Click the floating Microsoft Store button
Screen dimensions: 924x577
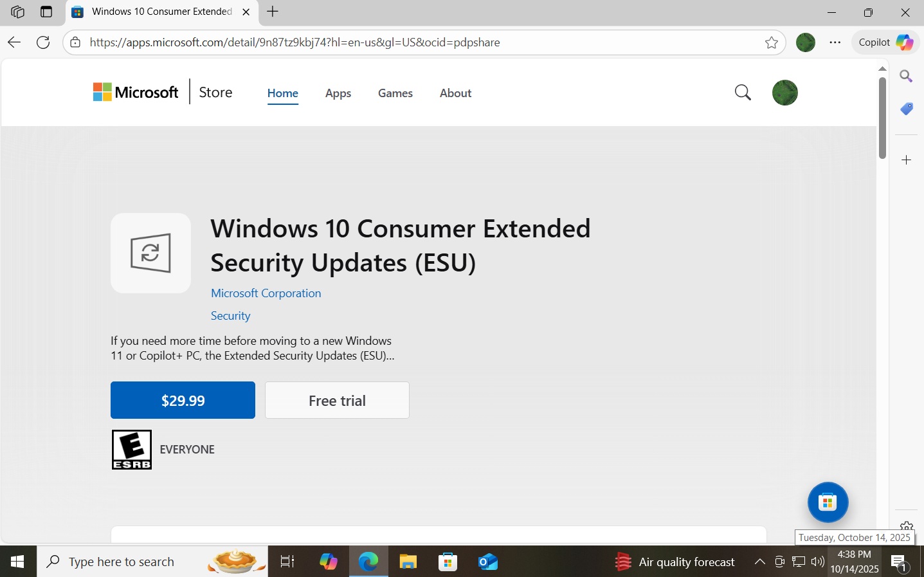828,502
